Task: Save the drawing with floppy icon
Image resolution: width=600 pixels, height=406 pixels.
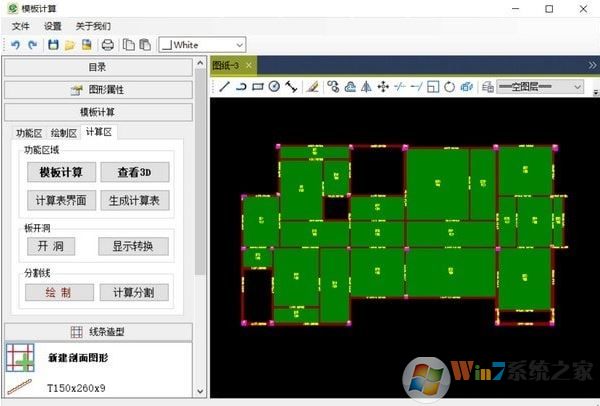Action: [53, 45]
